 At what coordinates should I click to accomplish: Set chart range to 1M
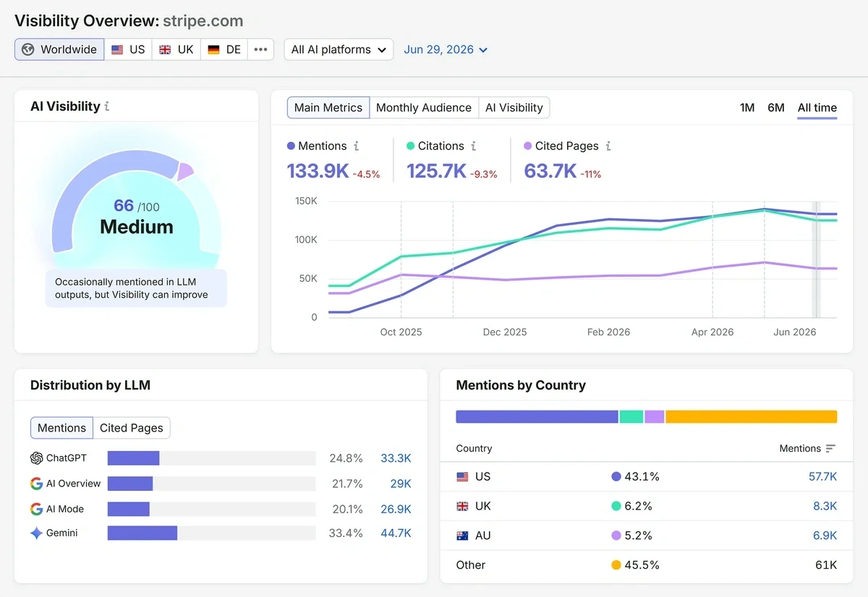click(x=747, y=108)
